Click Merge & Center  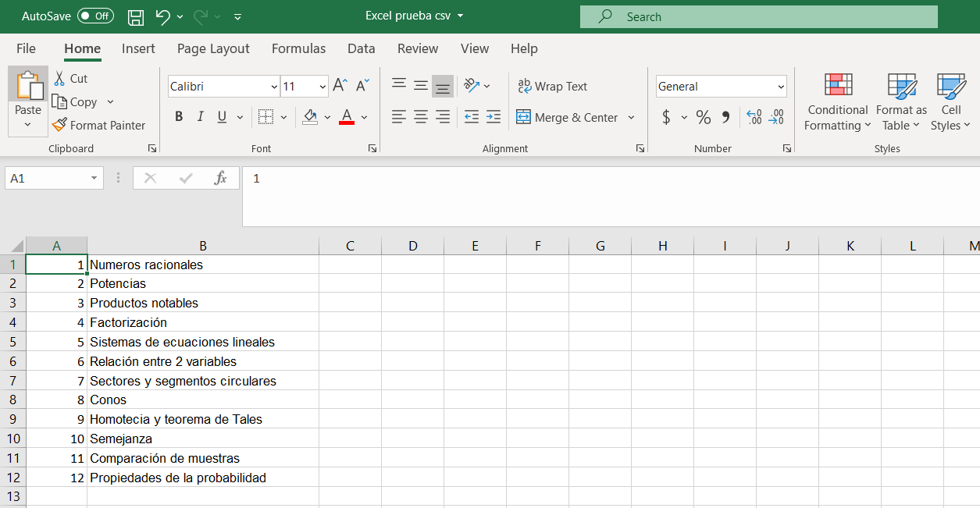tap(567, 117)
